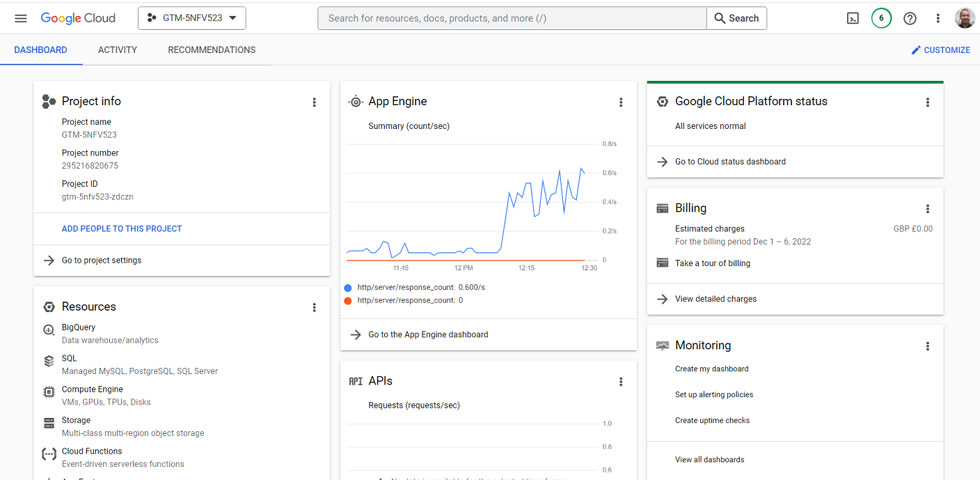Image resolution: width=980 pixels, height=480 pixels.
Task: Click the All services normal status text
Action: pyautogui.click(x=711, y=126)
